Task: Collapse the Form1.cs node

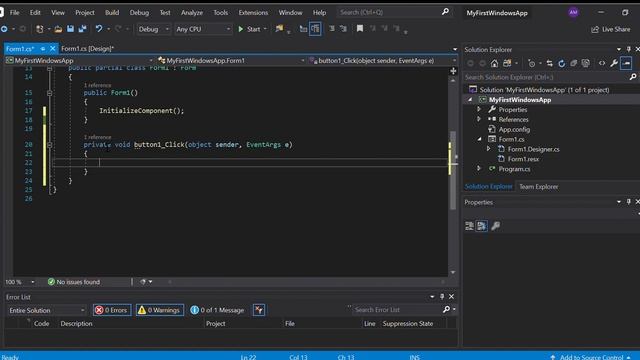Action: (479, 139)
